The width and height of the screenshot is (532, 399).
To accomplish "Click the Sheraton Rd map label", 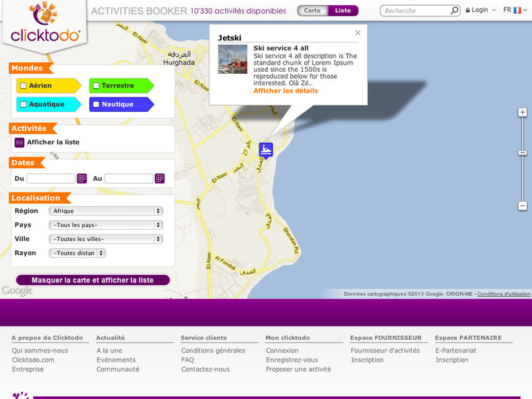I will (292, 241).
